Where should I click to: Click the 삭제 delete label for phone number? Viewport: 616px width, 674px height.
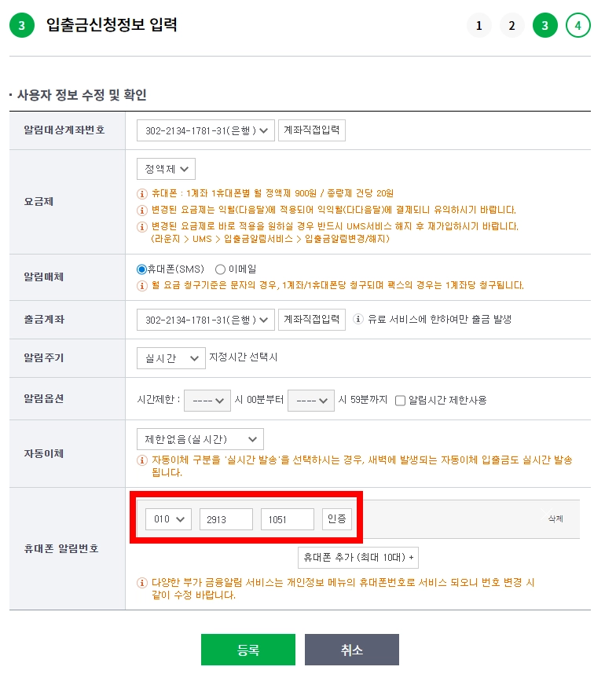tap(555, 519)
